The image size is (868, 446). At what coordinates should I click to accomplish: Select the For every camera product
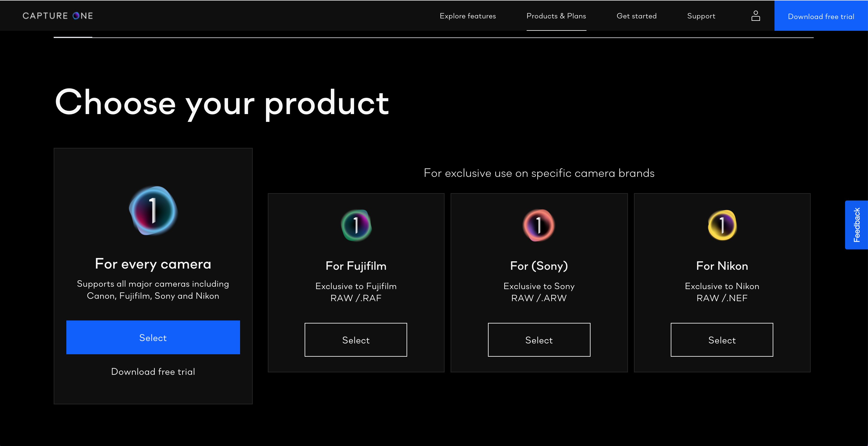(153, 337)
